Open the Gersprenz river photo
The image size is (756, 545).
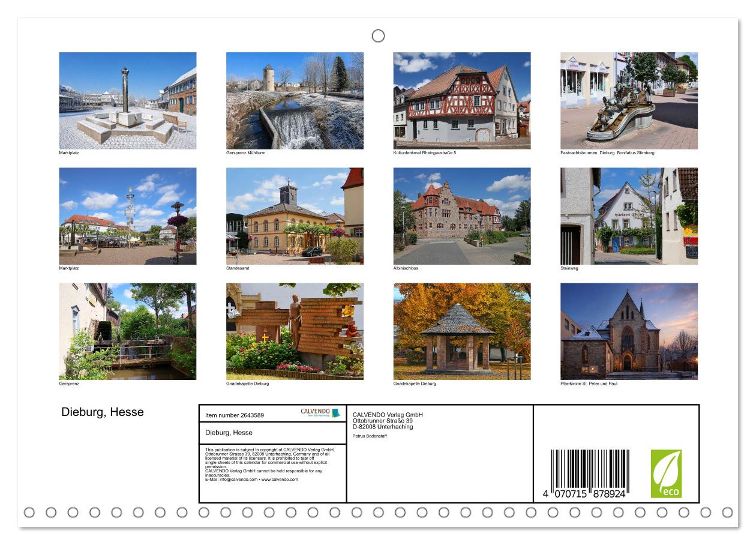128,331
